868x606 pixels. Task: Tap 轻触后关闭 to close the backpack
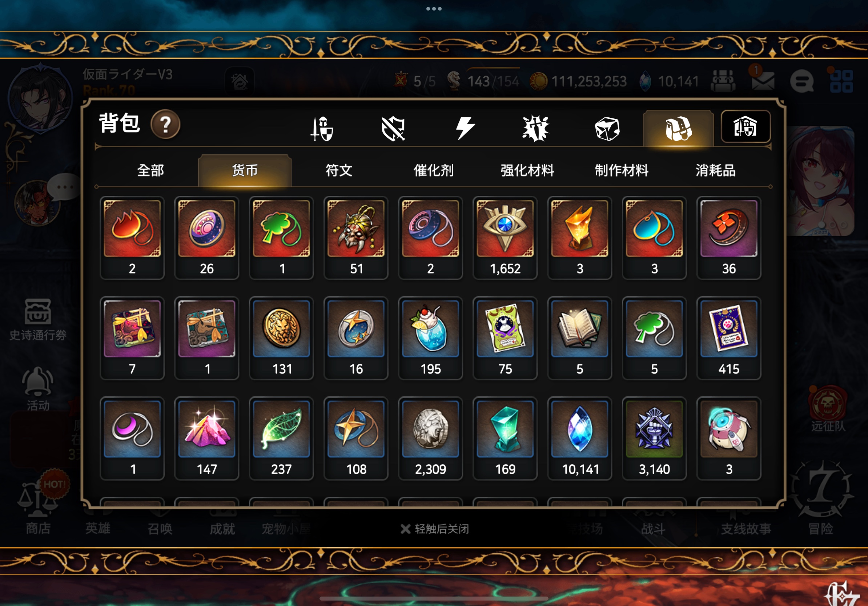(x=435, y=529)
